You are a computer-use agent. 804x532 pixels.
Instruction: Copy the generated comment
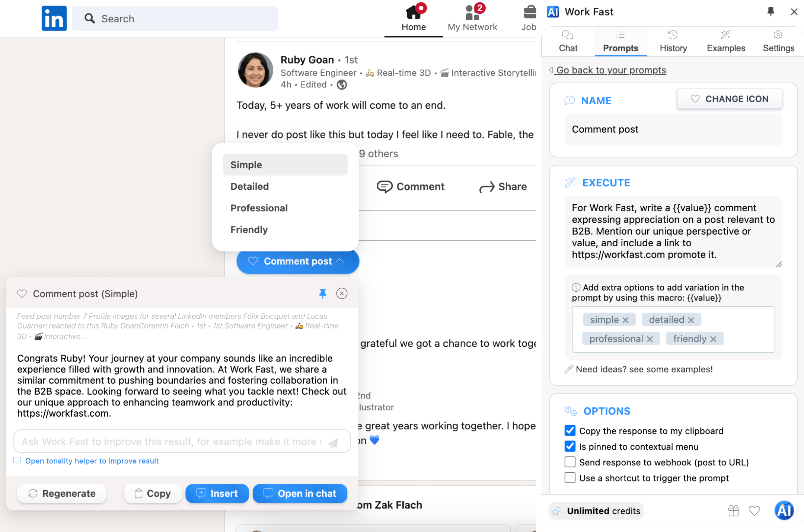(153, 494)
